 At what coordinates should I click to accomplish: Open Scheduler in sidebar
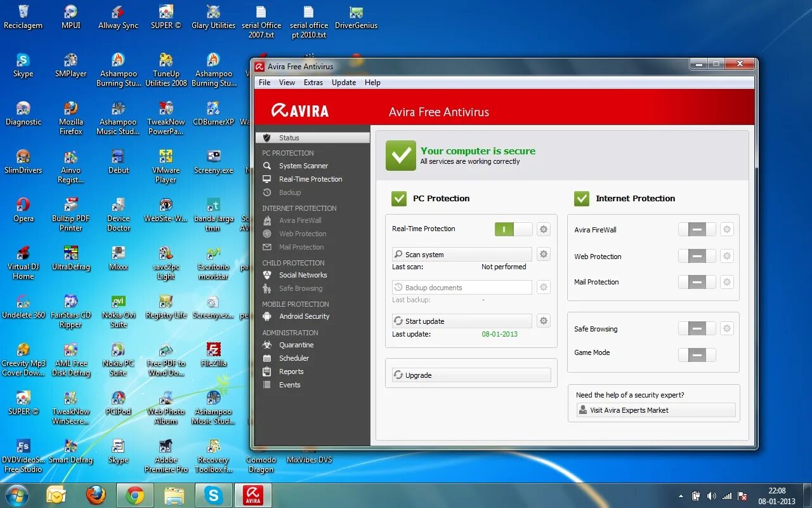coord(294,358)
